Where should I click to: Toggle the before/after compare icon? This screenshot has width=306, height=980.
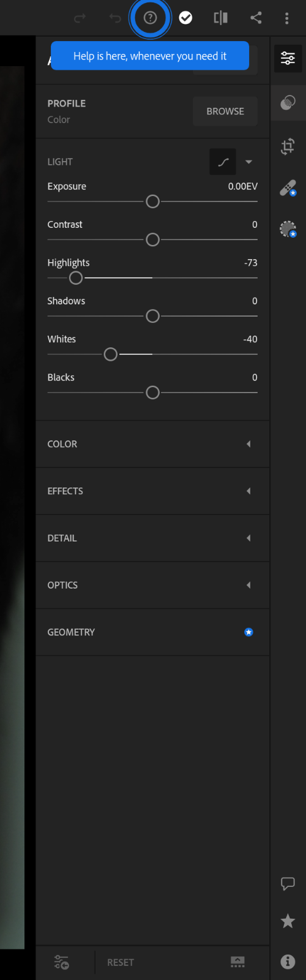(221, 18)
